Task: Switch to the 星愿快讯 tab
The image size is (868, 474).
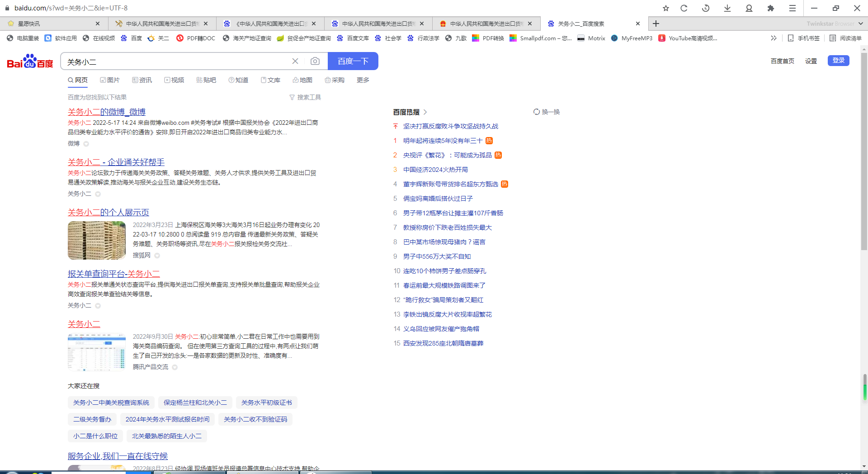Action: (53, 24)
